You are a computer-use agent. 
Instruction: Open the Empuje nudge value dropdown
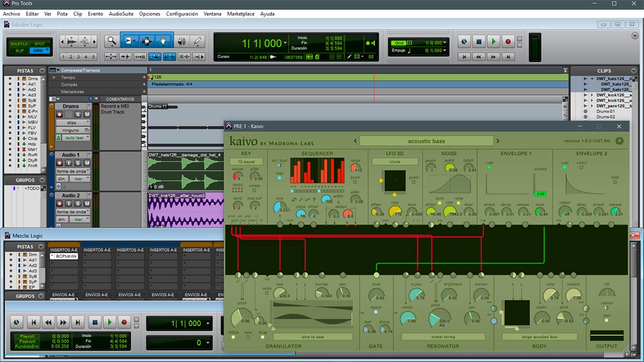coord(444,50)
